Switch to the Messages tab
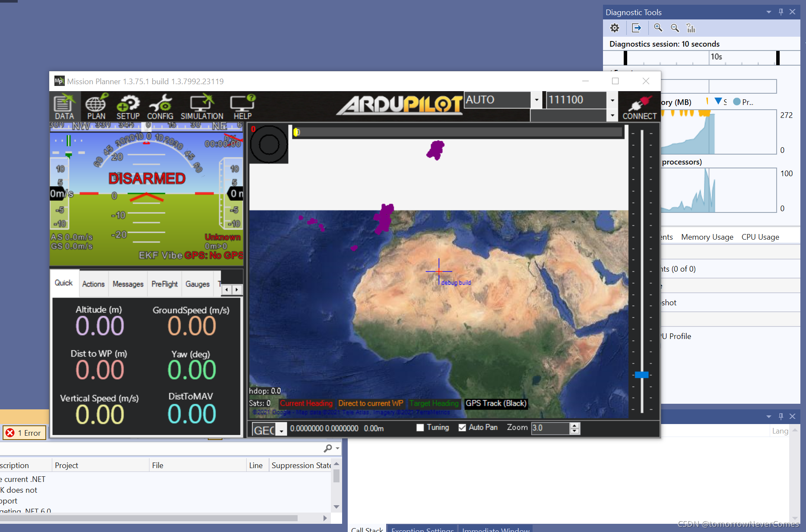This screenshot has height=532, width=806. click(128, 284)
